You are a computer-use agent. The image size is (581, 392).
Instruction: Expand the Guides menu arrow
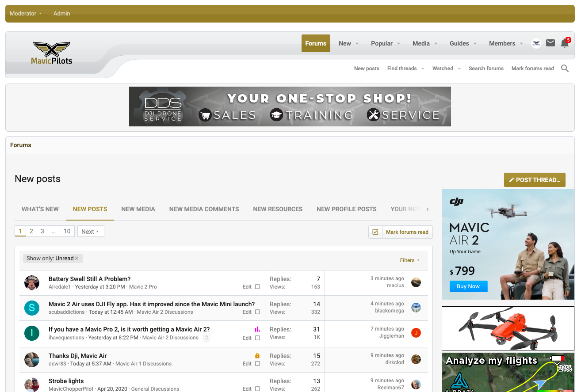pyautogui.click(x=475, y=43)
